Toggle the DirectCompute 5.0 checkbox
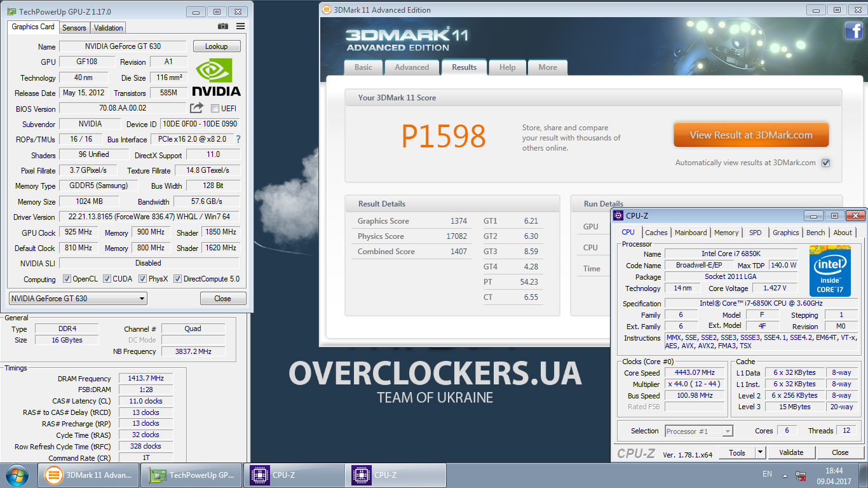The image size is (868, 488). point(177,278)
